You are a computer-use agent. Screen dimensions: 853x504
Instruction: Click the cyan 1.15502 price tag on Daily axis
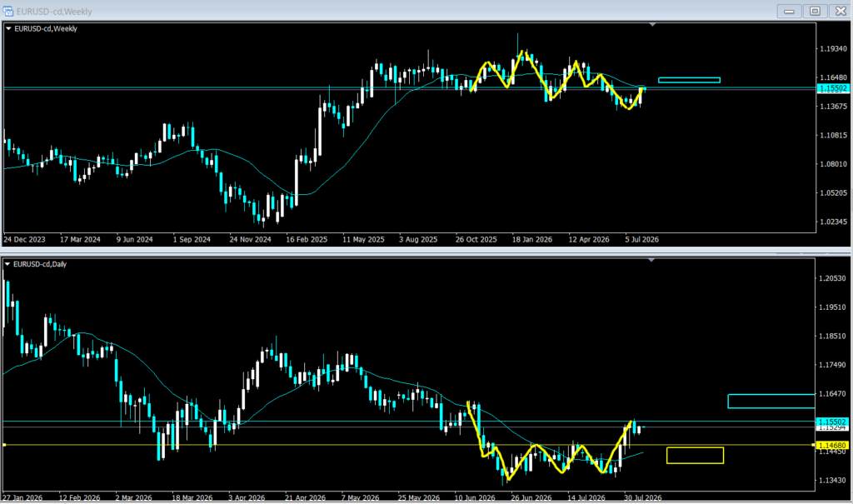832,422
